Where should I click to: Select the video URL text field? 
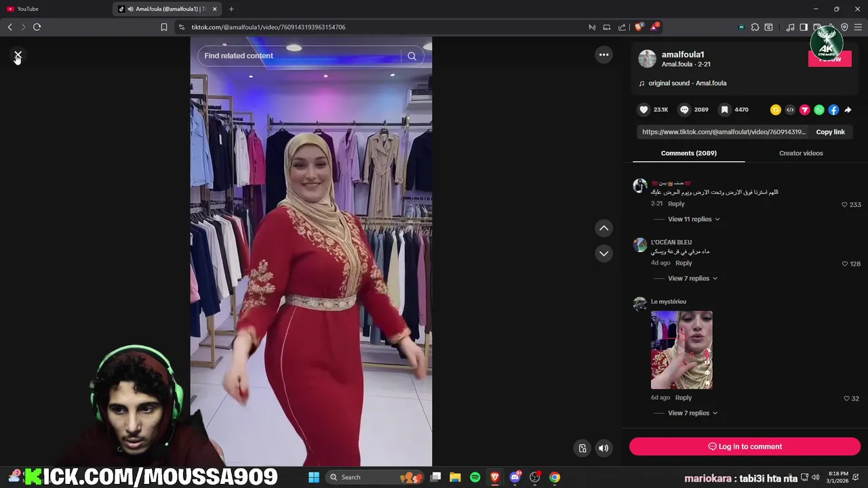[723, 132]
